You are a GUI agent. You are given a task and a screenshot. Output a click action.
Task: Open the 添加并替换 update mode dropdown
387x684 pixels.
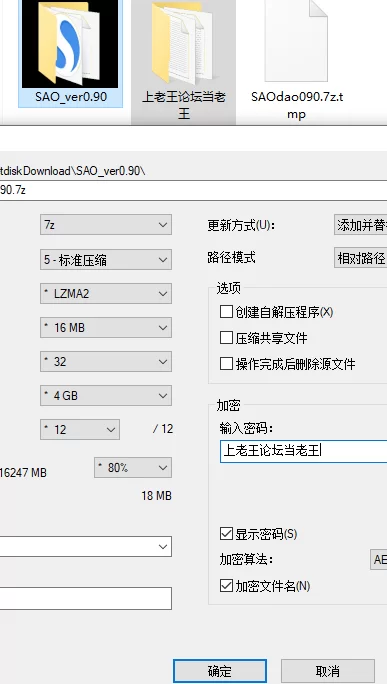360,225
